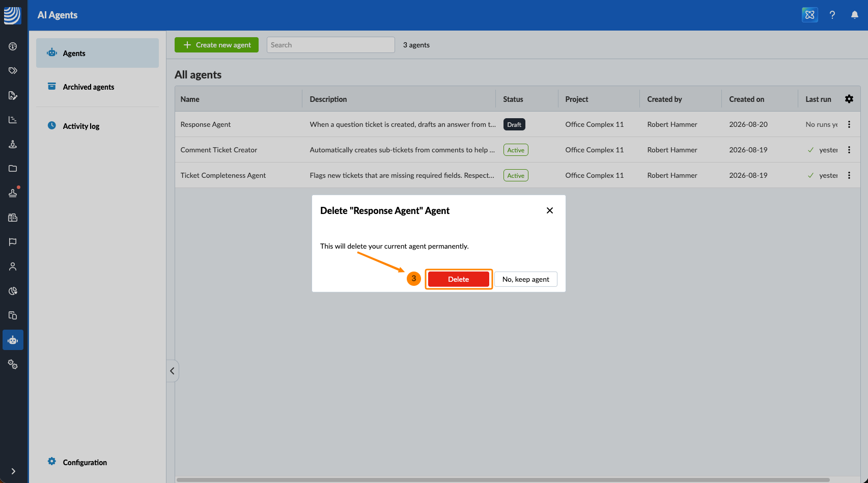868x483 pixels.
Task: Click the Draft status badge
Action: 514,124
